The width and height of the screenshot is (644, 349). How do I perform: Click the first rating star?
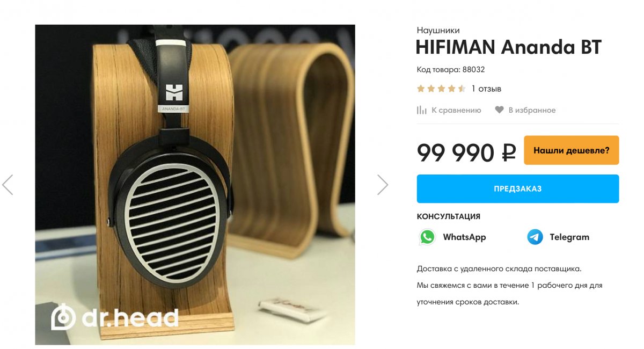421,89
